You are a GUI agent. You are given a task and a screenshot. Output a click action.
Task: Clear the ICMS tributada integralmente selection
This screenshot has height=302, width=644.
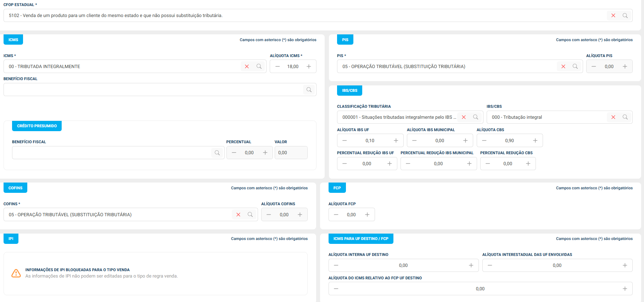(247, 67)
